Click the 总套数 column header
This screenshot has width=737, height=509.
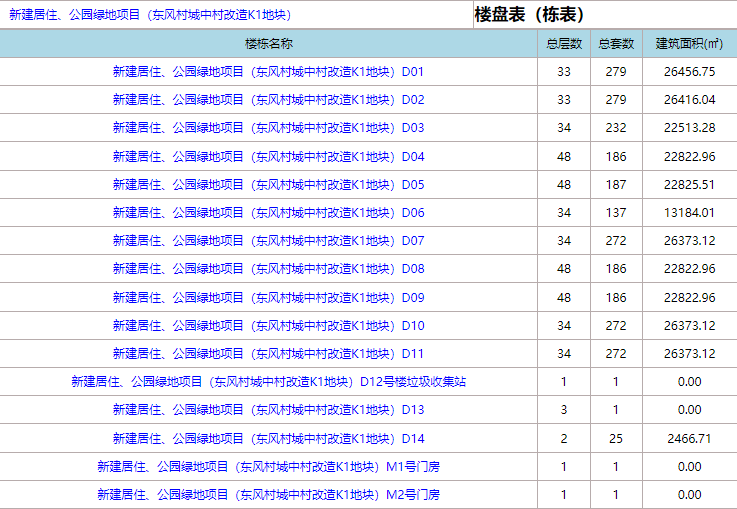coord(616,44)
